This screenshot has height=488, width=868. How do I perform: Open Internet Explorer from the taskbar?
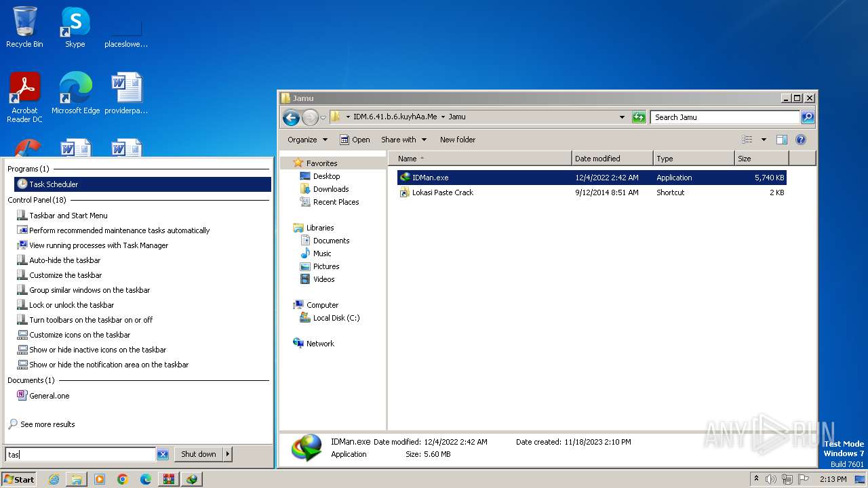click(54, 479)
